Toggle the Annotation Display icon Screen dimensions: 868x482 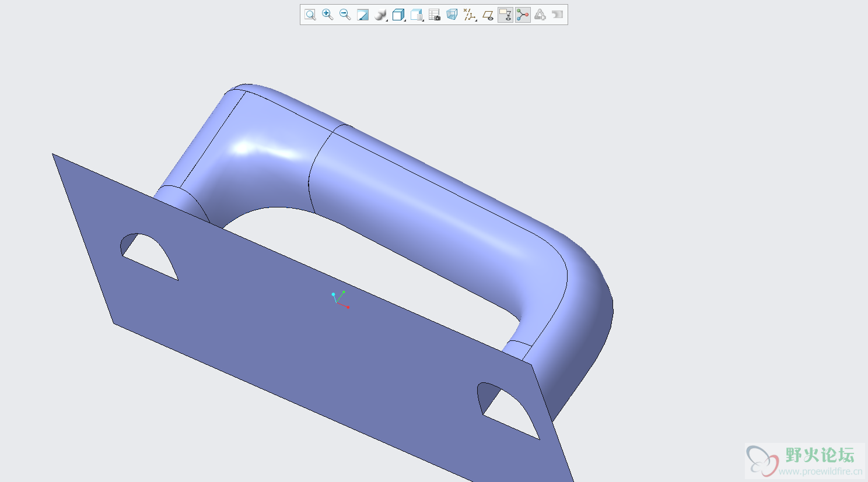click(505, 15)
